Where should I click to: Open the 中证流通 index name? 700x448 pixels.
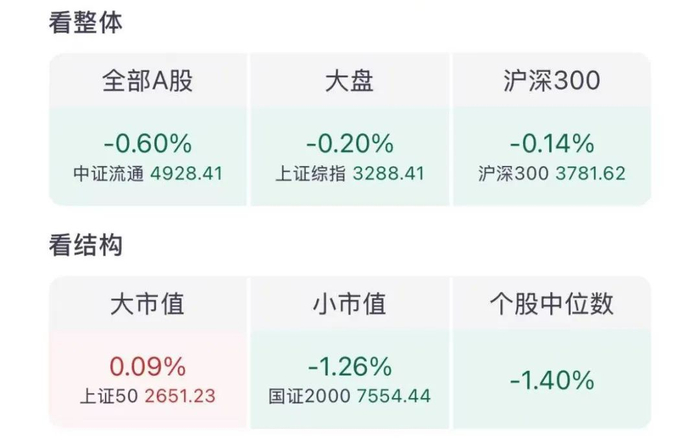click(108, 173)
